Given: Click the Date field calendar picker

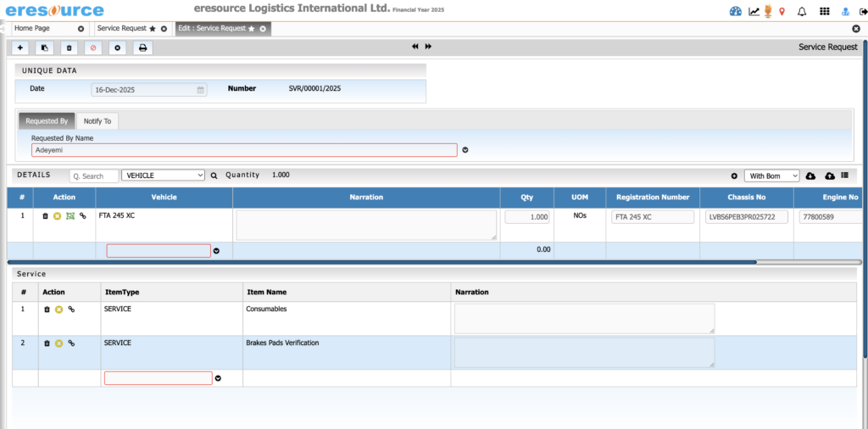Looking at the screenshot, I should 201,89.
